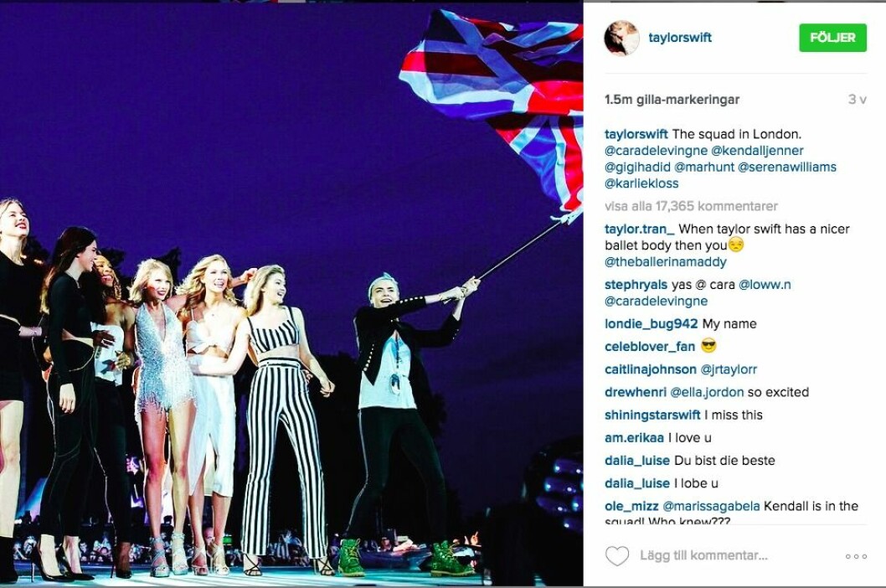Open the @theballerinamaddy mention in a comment
886x588 pixels.
[665, 262]
